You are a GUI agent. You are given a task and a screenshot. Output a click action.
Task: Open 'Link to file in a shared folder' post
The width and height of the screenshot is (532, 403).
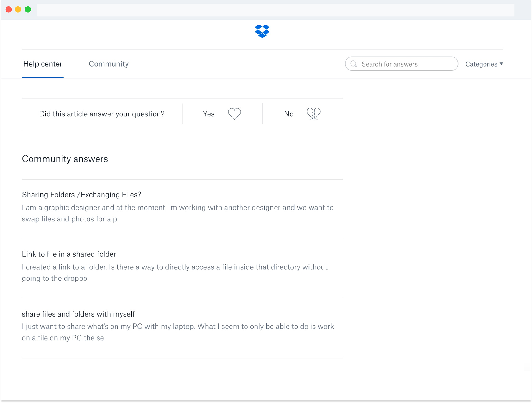(69, 254)
